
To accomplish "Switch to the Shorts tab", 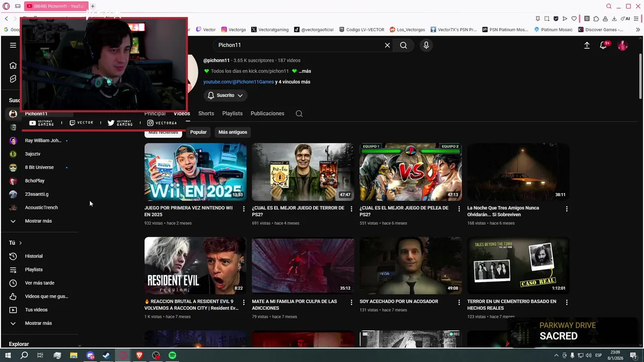I will click(206, 114).
